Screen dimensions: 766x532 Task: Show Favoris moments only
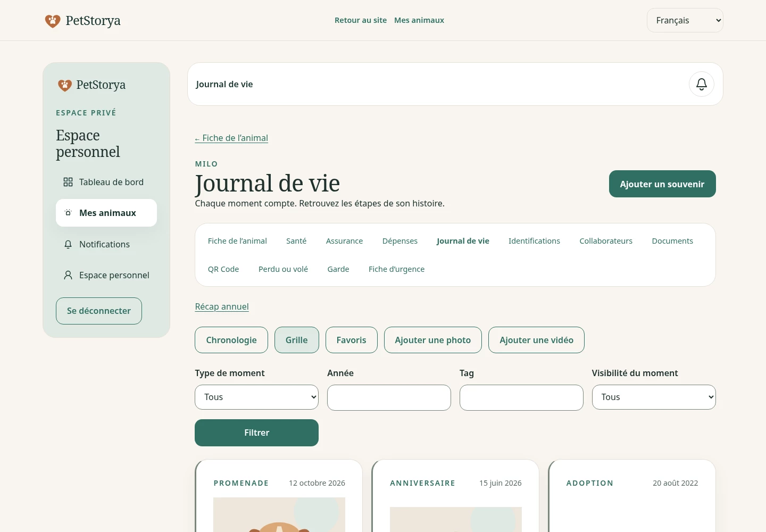pyautogui.click(x=352, y=340)
